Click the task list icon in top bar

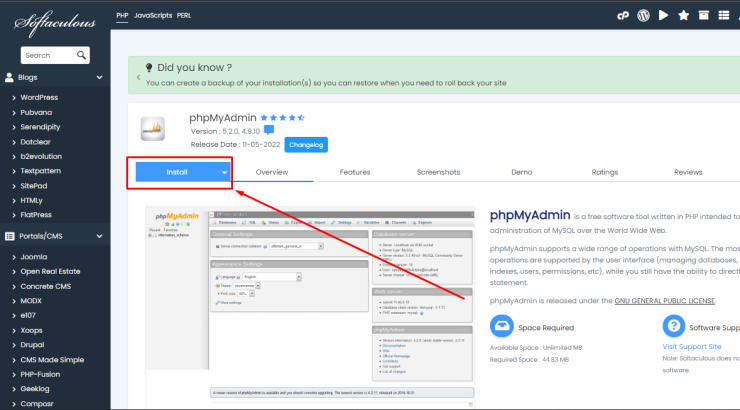point(723,16)
